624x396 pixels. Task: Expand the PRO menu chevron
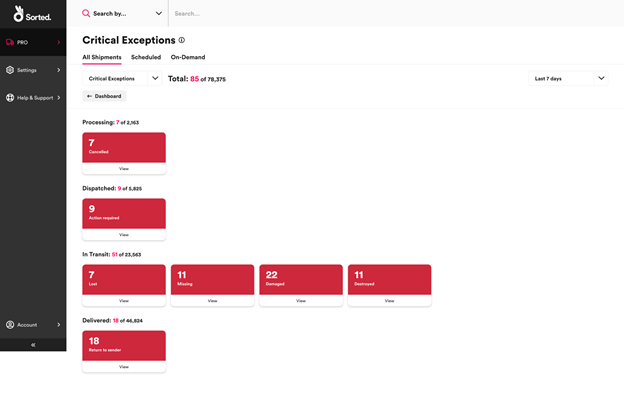pyautogui.click(x=58, y=42)
